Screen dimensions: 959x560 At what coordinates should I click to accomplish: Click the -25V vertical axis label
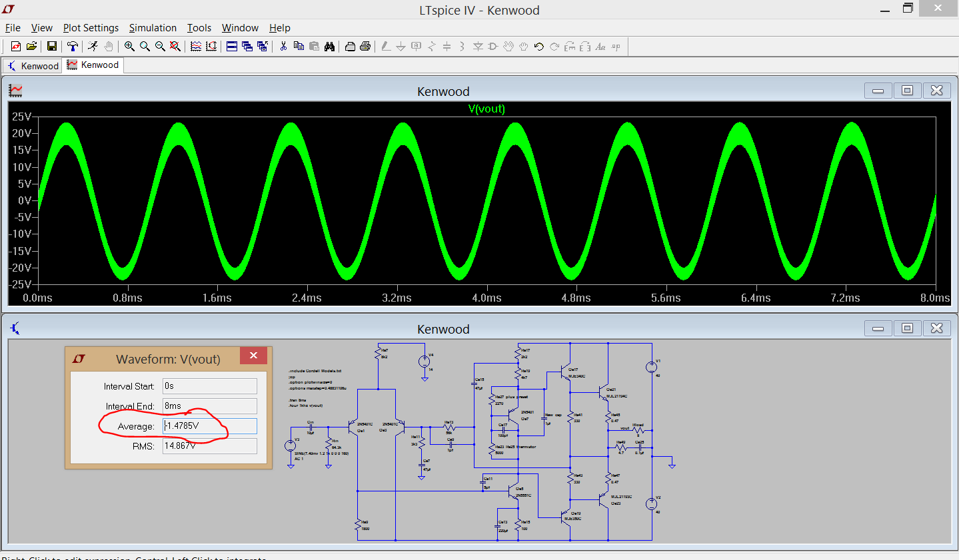(x=20, y=284)
